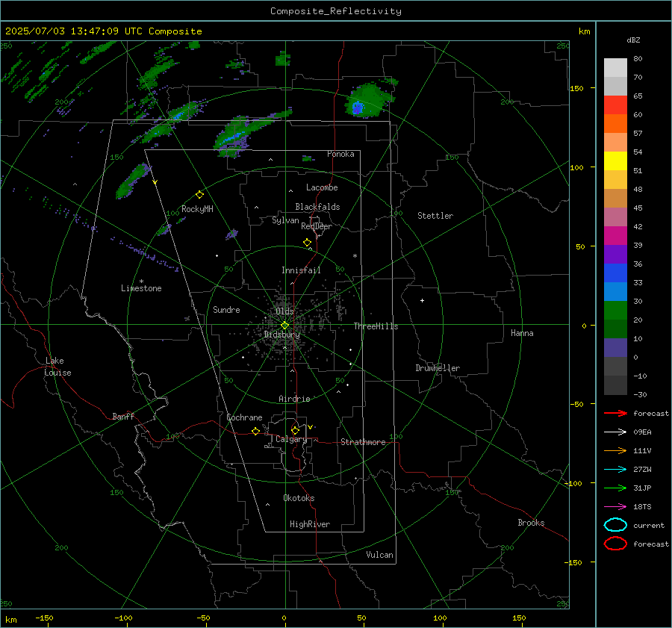Click the '09EA' legend label
672x628 pixels.
[x=642, y=432]
